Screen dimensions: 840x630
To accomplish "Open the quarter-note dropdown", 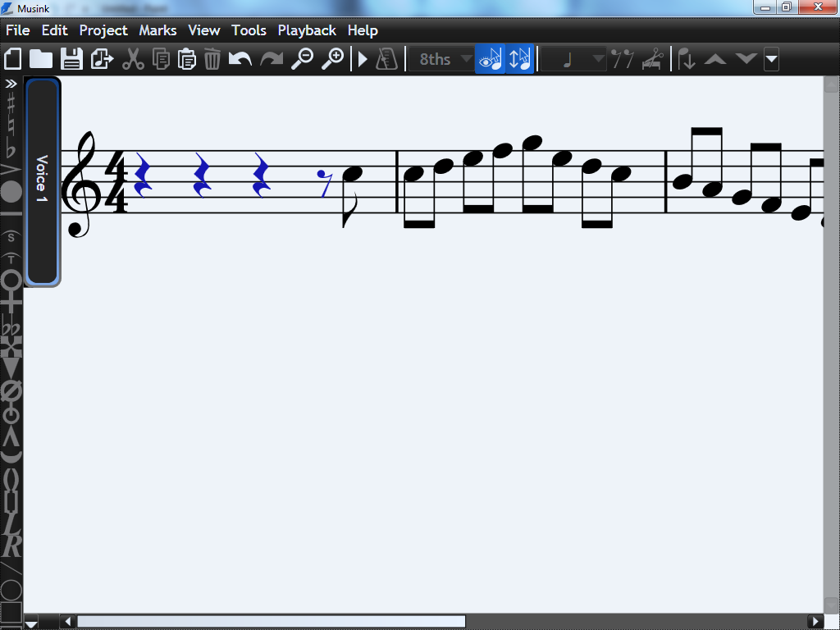I will pyautogui.click(x=574, y=59).
